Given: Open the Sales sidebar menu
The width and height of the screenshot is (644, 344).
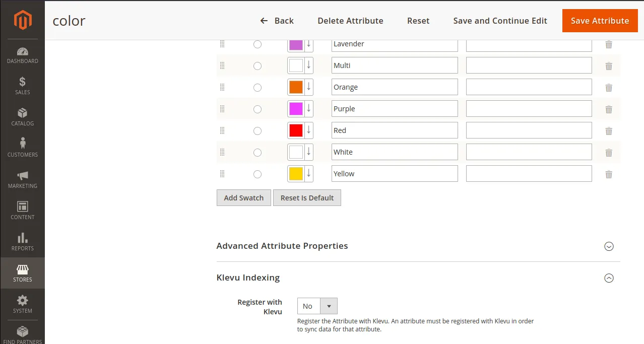Looking at the screenshot, I should (23, 86).
